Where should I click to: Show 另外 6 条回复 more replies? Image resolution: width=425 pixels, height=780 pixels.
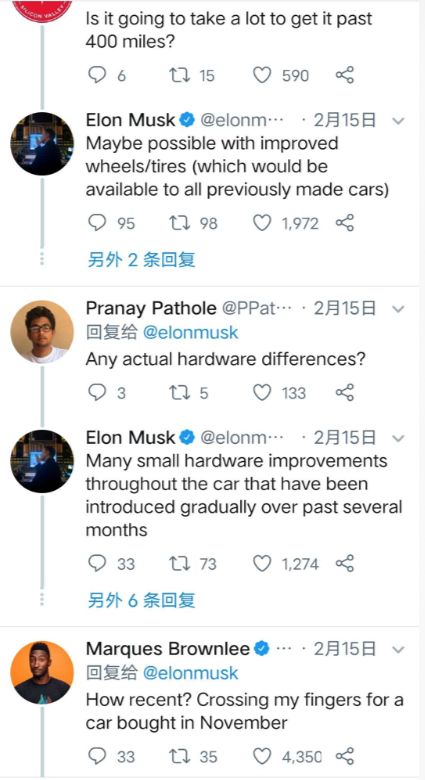[141, 600]
